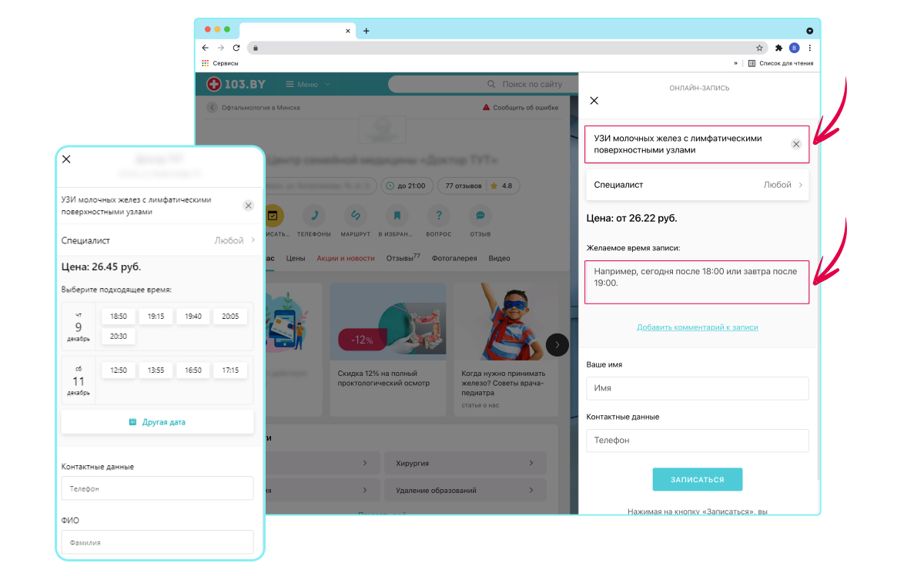Switch to the Акции и новости tab
The width and height of the screenshot is (924, 580).
tap(346, 259)
